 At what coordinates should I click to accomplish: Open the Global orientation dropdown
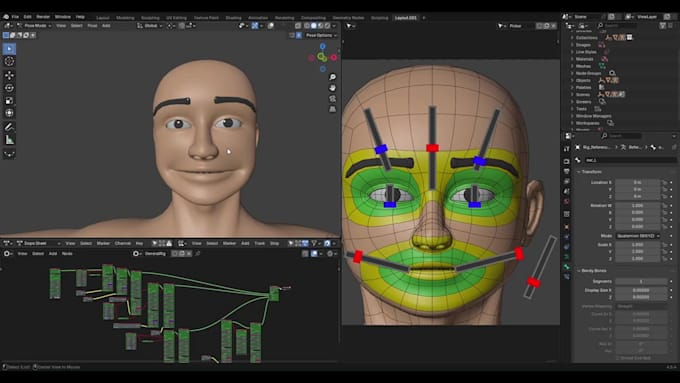(150, 26)
